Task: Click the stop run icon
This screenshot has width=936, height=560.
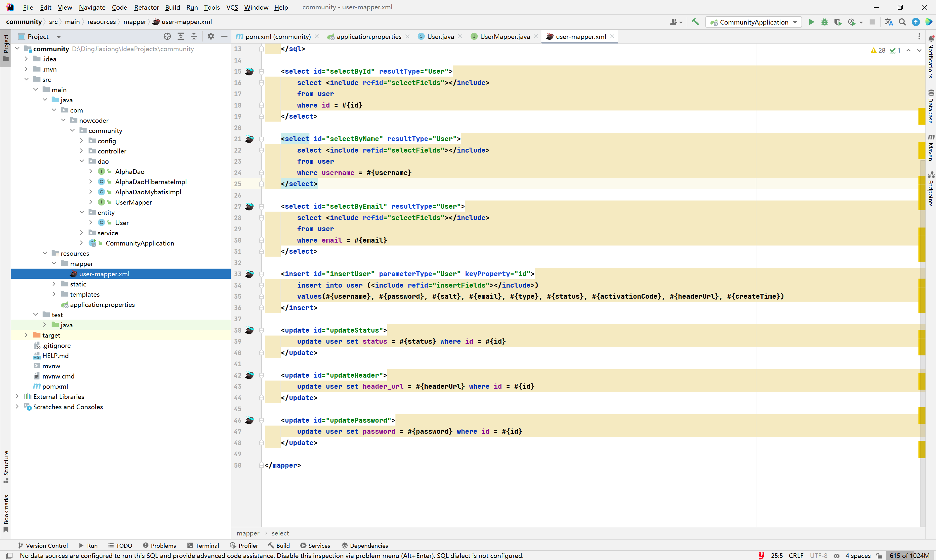Action: 872,22
